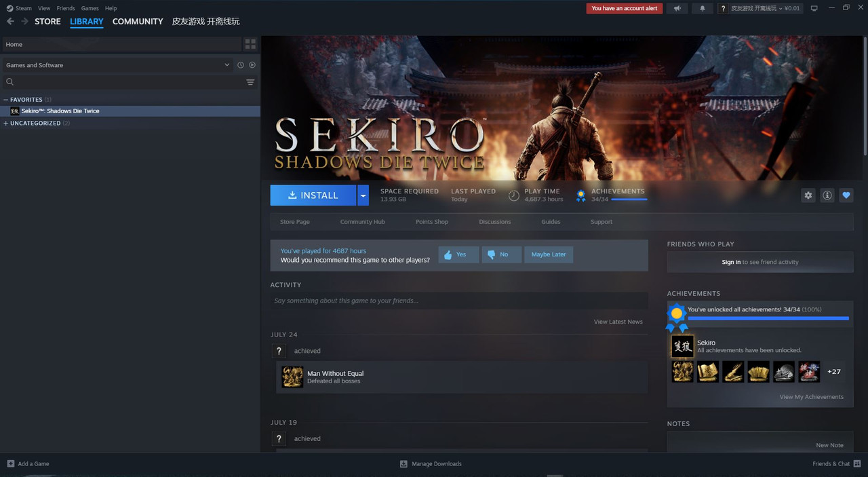The width and height of the screenshot is (868, 477).
Task: Open the Community Hub link
Action: pos(363,222)
